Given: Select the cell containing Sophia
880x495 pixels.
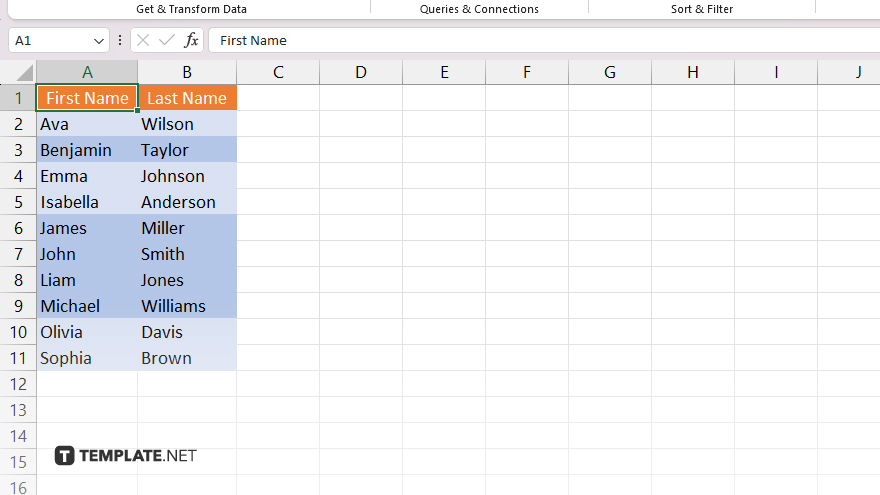Looking at the screenshot, I should coord(87,358).
